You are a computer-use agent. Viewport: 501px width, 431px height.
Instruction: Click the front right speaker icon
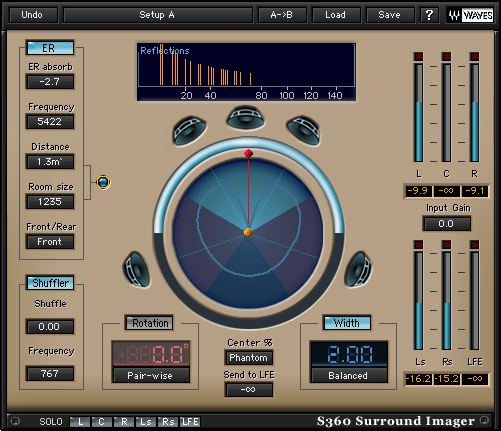pyautogui.click(x=304, y=130)
